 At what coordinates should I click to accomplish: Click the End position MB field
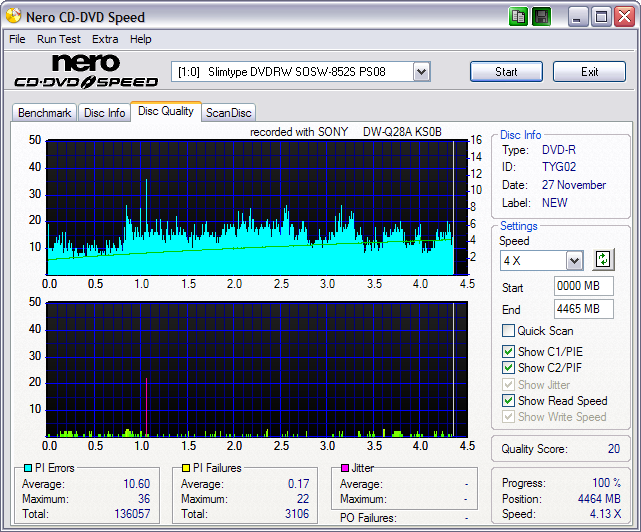pyautogui.click(x=583, y=309)
